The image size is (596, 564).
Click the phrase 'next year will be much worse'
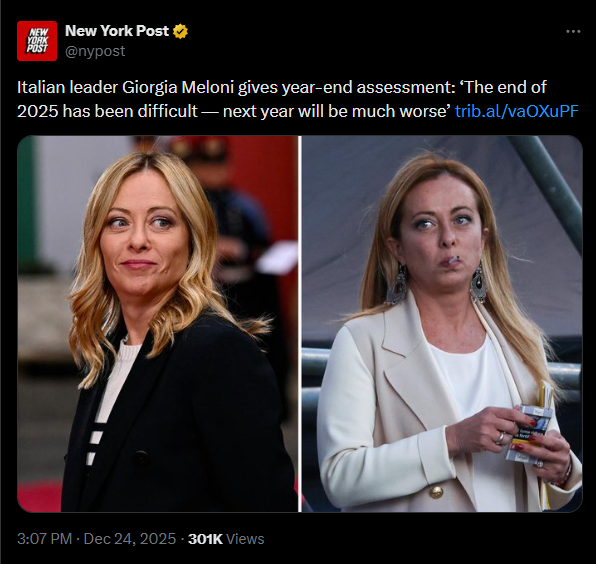click(x=336, y=111)
